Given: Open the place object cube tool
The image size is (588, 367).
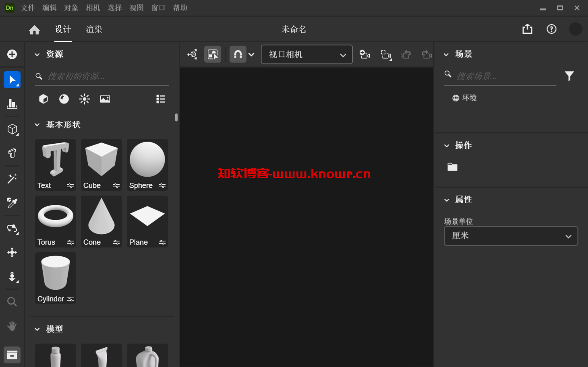Looking at the screenshot, I should 12,129.
